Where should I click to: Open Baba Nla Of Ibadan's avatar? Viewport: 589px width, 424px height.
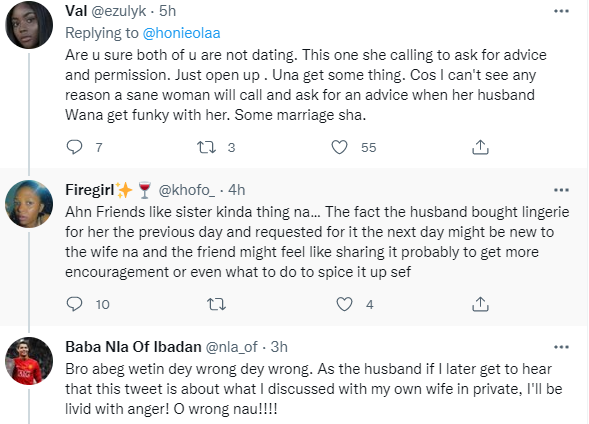[x=29, y=361]
